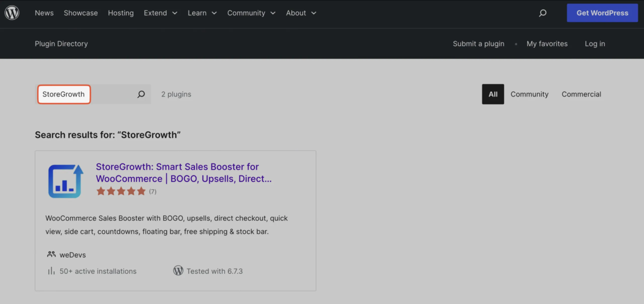Submit plugin search with magnifier icon

pos(141,94)
